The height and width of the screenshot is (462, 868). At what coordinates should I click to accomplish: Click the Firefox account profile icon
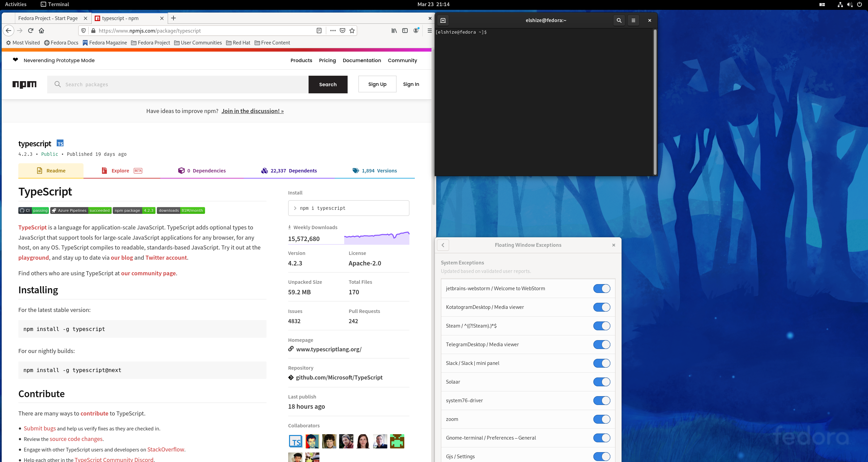416,31
